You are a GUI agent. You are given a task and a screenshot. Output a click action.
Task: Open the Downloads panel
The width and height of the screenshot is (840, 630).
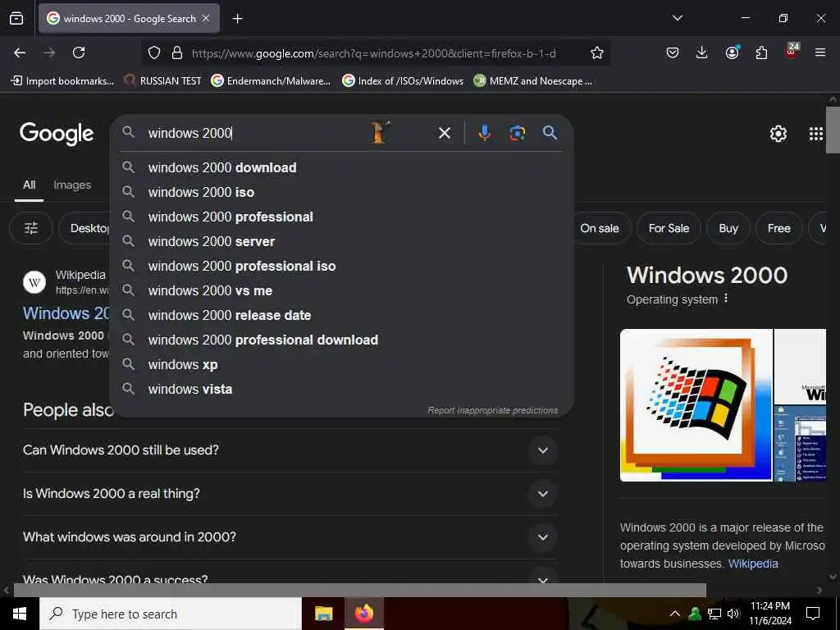702,52
